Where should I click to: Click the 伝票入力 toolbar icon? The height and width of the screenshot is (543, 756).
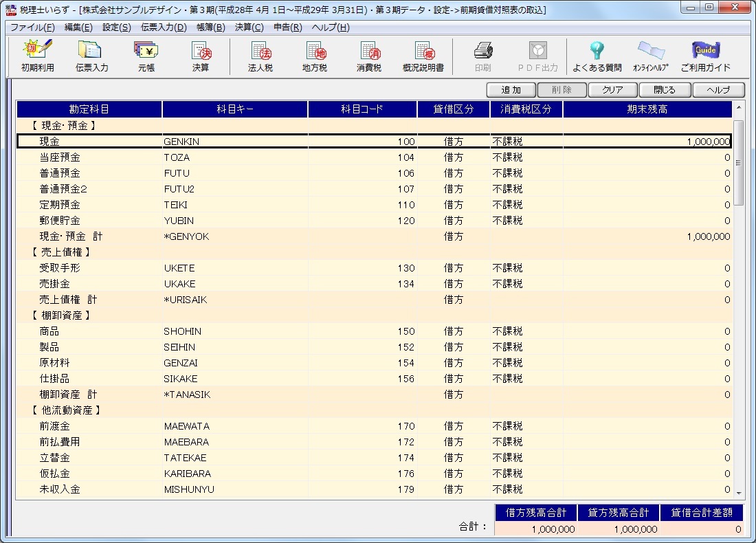point(91,56)
